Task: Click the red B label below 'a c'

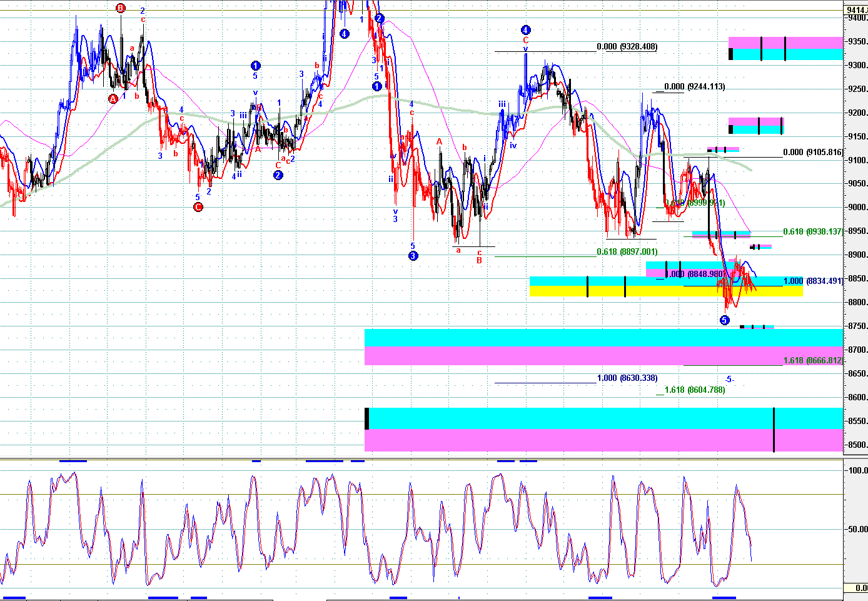Action: [480, 261]
